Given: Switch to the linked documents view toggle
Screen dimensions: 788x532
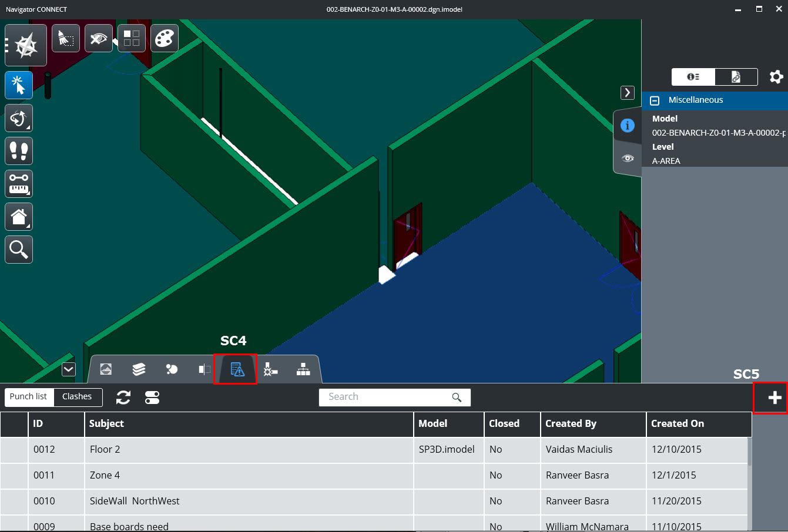Looking at the screenshot, I should [x=736, y=77].
